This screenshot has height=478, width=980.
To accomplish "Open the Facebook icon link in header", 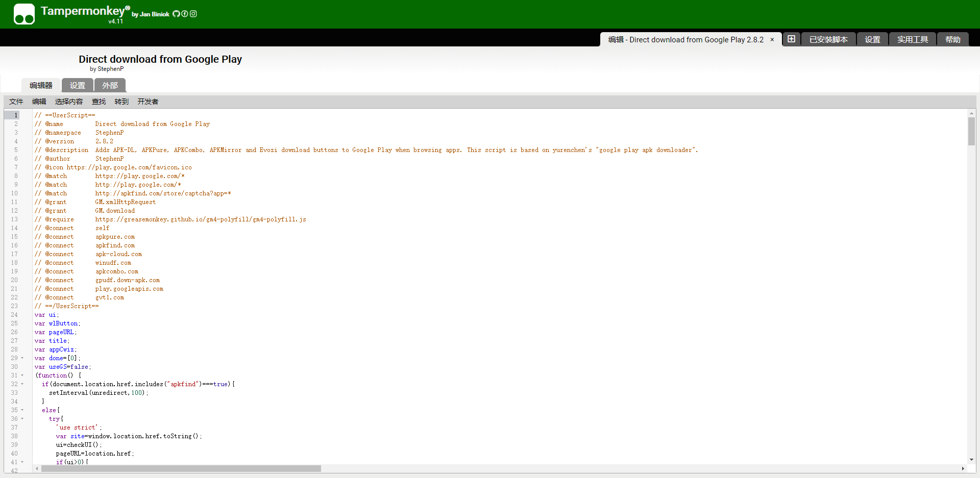I will (185, 14).
